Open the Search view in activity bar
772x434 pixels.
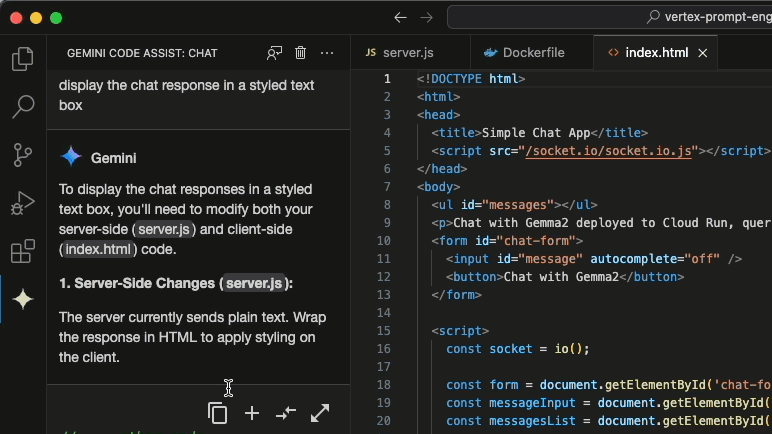[x=22, y=107]
